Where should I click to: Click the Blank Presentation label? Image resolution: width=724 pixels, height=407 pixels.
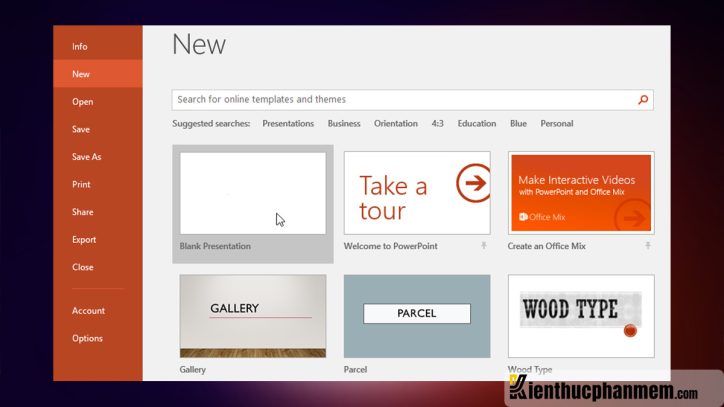[215, 246]
